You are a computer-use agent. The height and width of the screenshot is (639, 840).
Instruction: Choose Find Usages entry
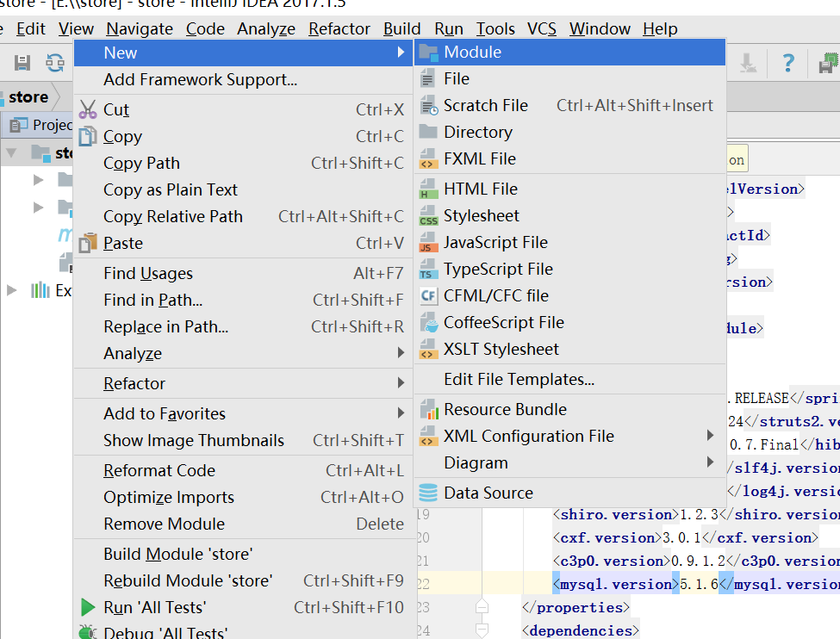(x=244, y=273)
